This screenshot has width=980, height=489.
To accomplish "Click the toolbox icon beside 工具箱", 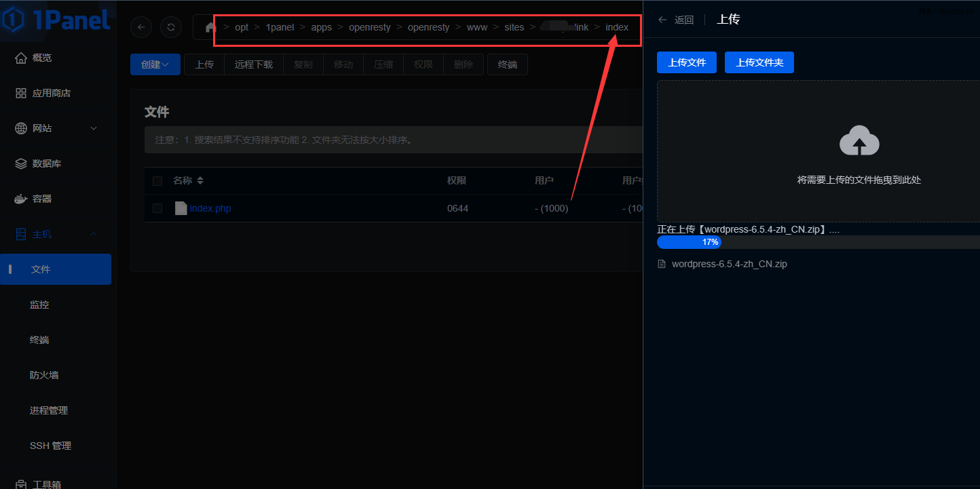I will click(x=21, y=484).
